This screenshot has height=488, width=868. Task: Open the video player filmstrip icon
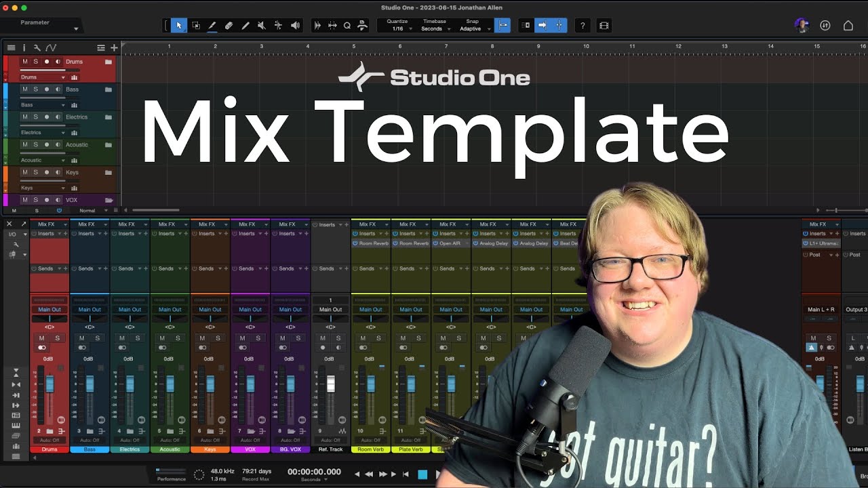coord(604,26)
